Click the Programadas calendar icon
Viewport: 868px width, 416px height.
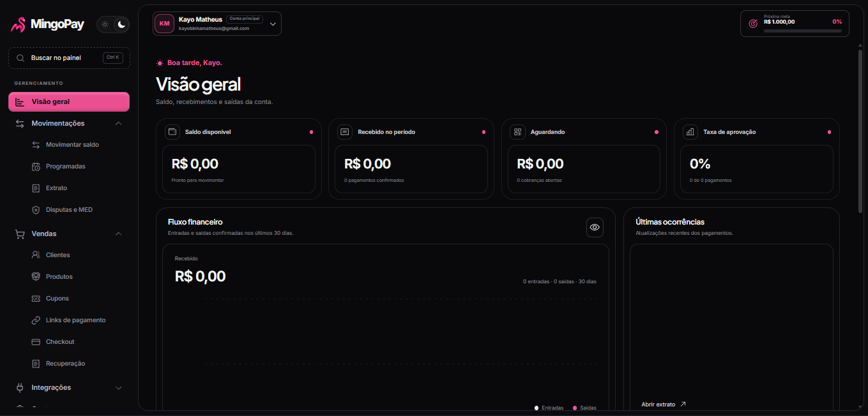36,167
